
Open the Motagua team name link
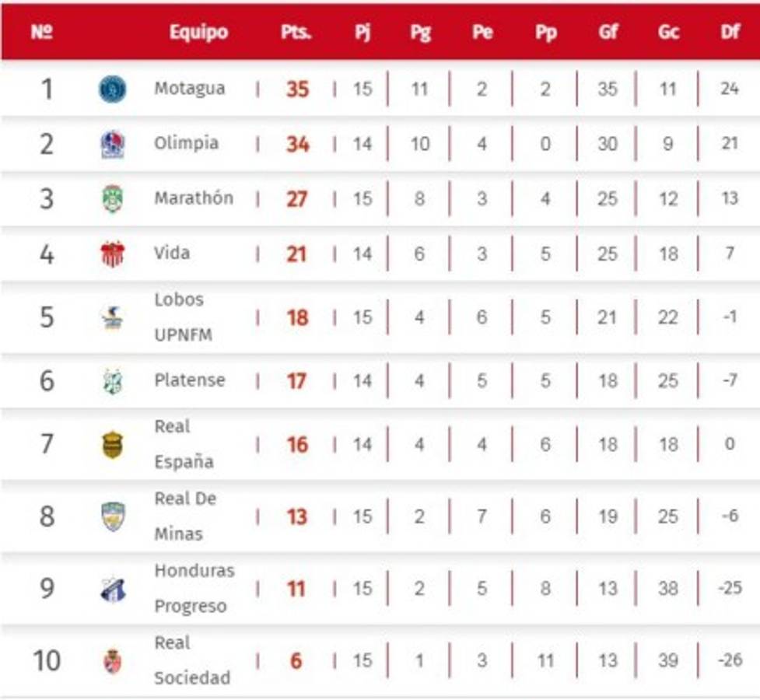[x=189, y=88]
